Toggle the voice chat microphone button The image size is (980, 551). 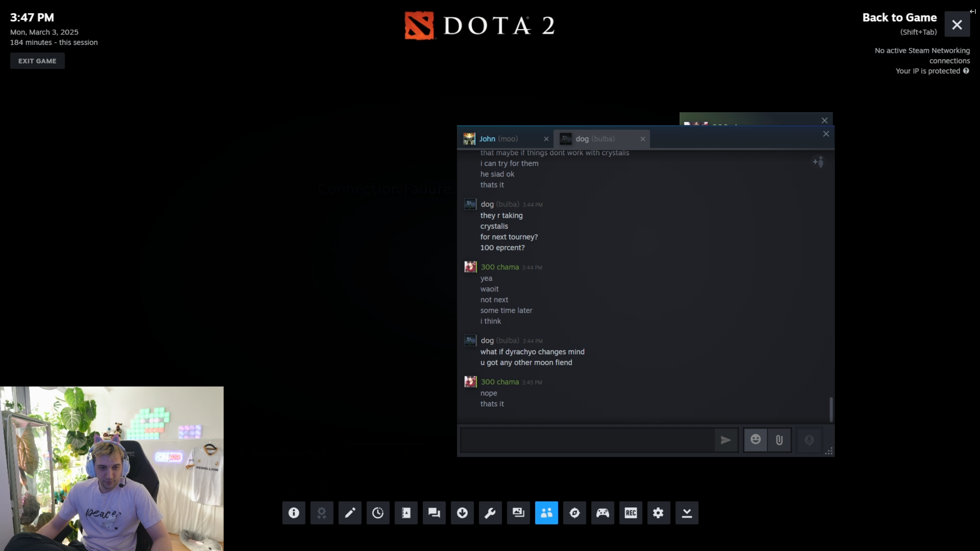809,440
